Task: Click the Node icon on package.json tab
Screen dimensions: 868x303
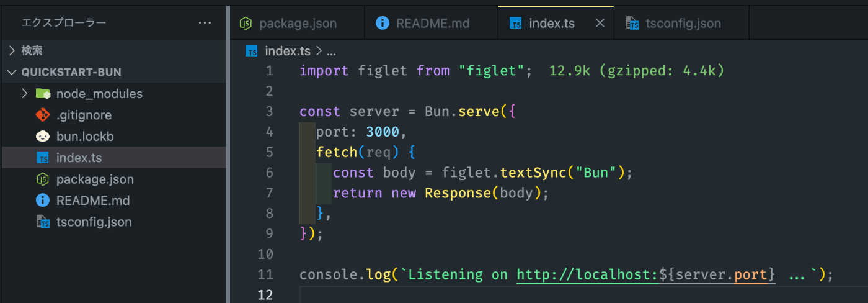Action: 246,24
